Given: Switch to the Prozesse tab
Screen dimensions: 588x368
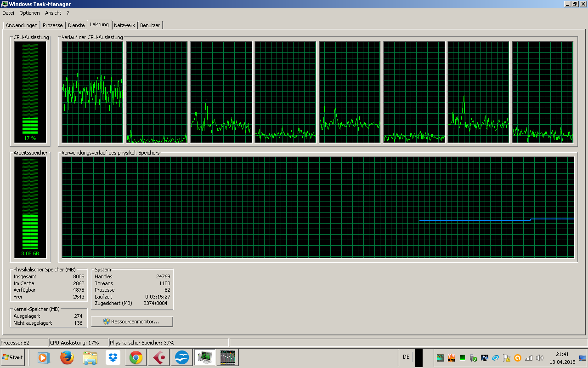Looking at the screenshot, I should [53, 25].
